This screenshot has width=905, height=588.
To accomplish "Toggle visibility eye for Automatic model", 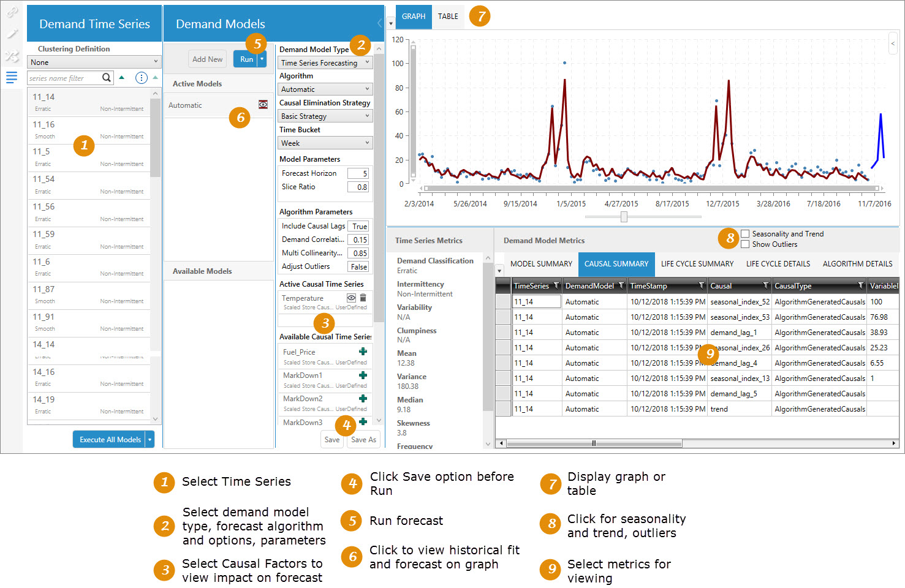I will [x=263, y=105].
